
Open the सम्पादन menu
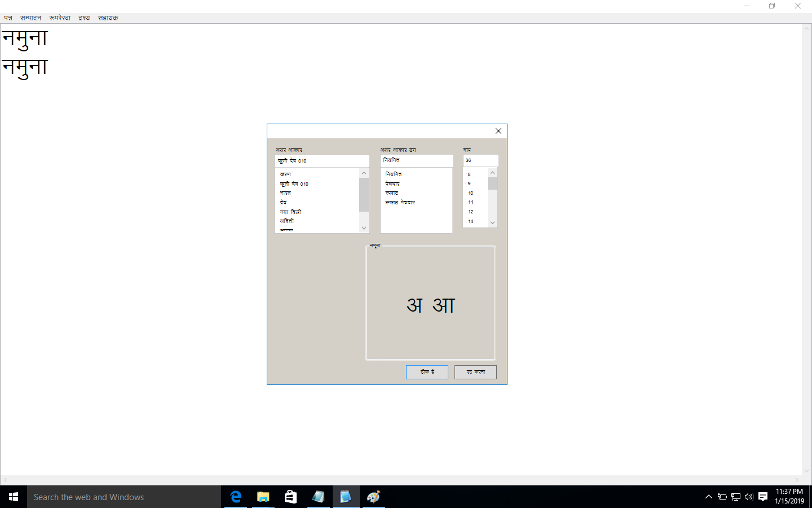click(31, 18)
